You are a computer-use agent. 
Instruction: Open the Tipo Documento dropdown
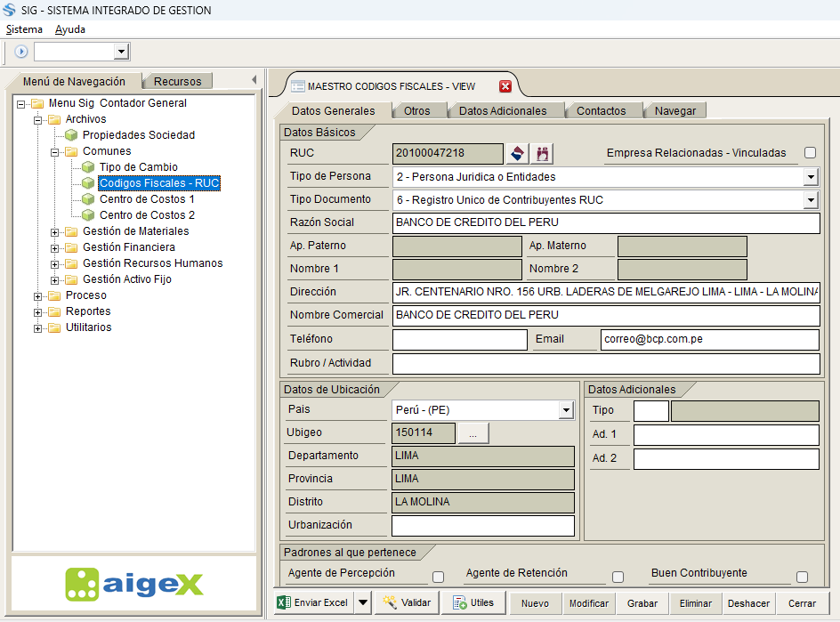(x=811, y=200)
